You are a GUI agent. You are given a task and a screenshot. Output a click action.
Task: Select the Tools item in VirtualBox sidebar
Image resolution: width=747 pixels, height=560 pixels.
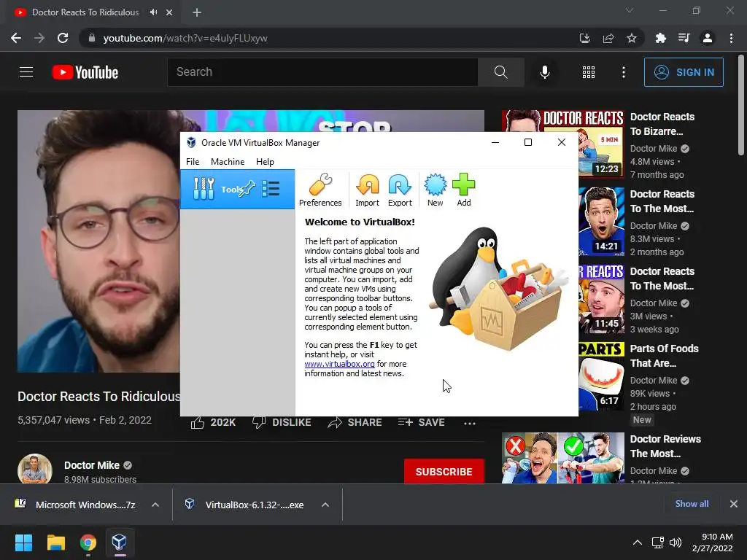[x=237, y=189]
